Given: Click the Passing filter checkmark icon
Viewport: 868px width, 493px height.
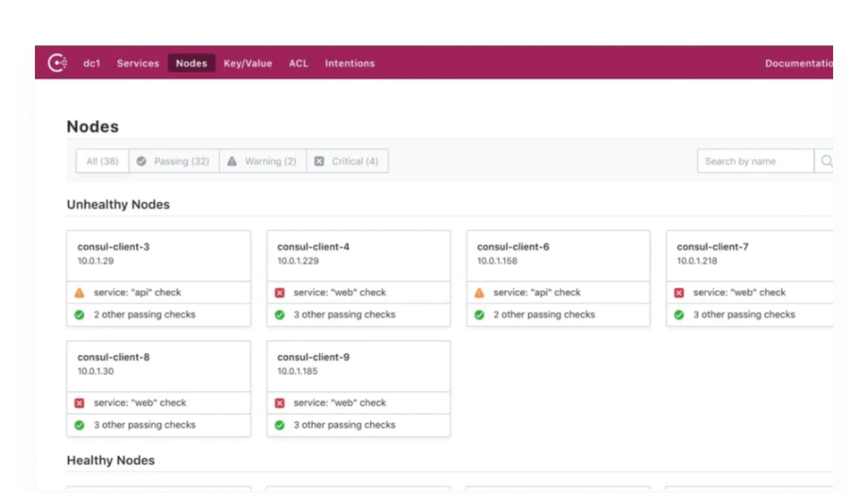Looking at the screenshot, I should tap(142, 161).
